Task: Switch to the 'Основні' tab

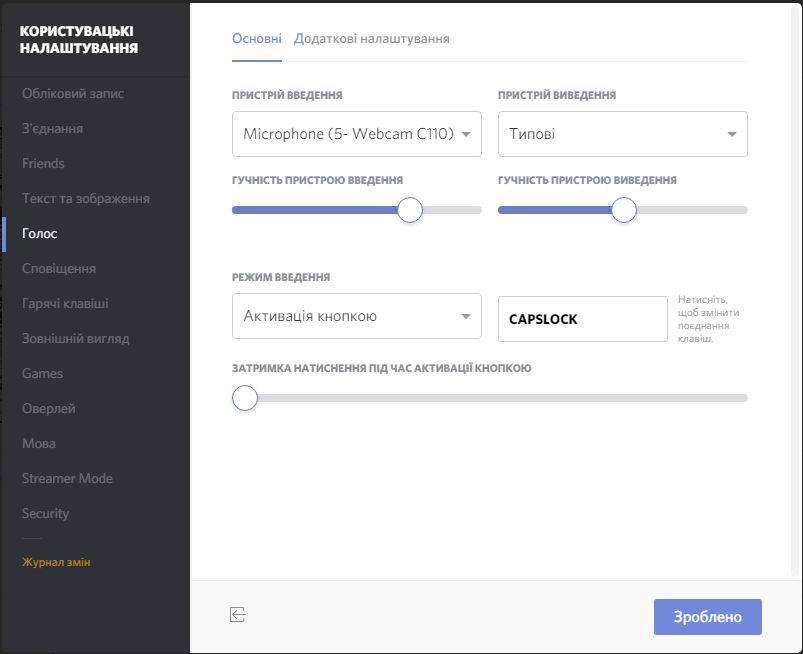Action: pyautogui.click(x=257, y=39)
